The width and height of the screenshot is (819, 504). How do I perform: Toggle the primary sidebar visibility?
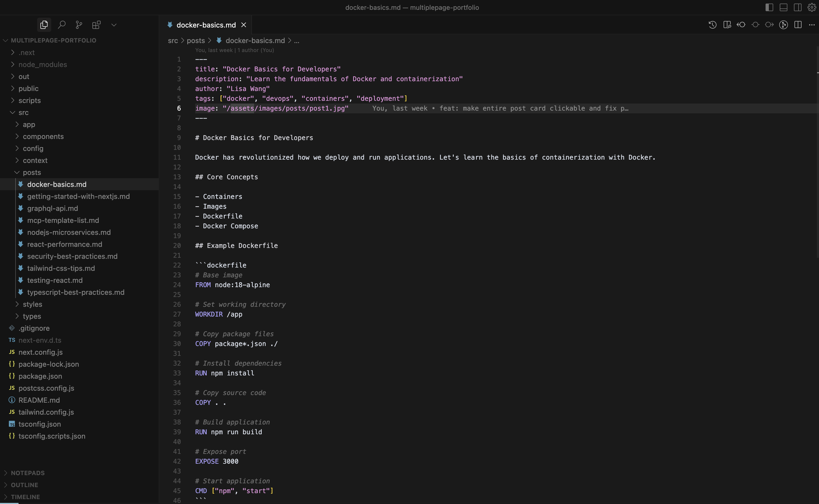pos(769,7)
